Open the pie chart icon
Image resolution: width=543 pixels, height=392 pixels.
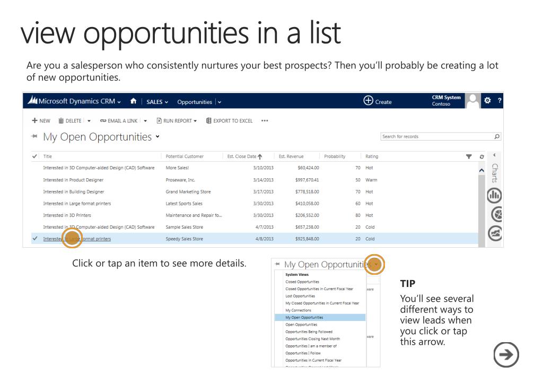tap(496, 214)
